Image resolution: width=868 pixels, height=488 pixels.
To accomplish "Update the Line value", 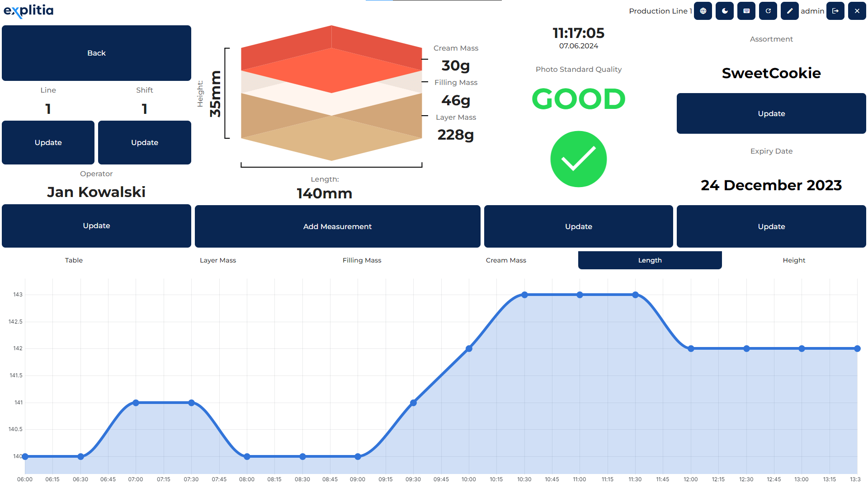I will 48,142.
